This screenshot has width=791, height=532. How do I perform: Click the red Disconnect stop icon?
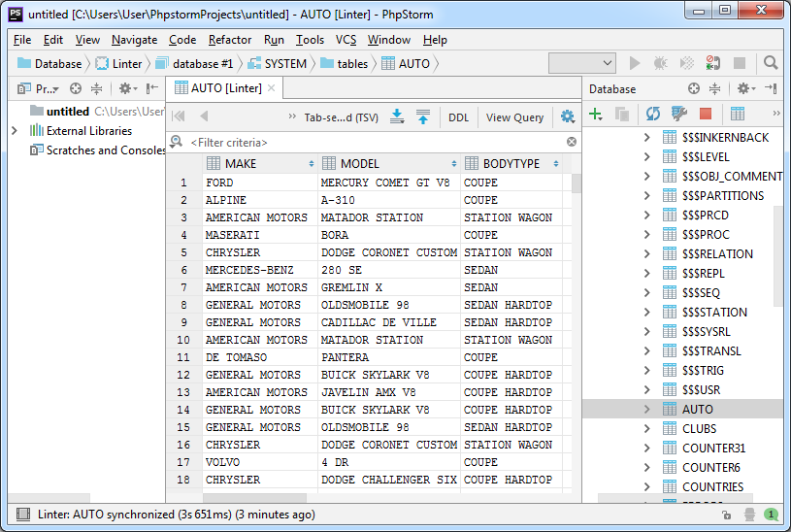pyautogui.click(x=706, y=115)
